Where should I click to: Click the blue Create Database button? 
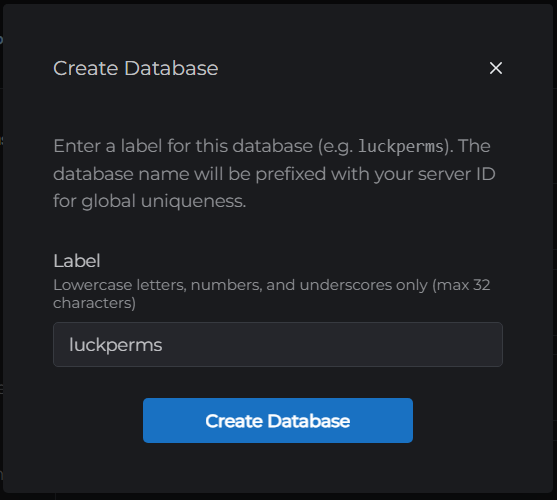(x=278, y=420)
